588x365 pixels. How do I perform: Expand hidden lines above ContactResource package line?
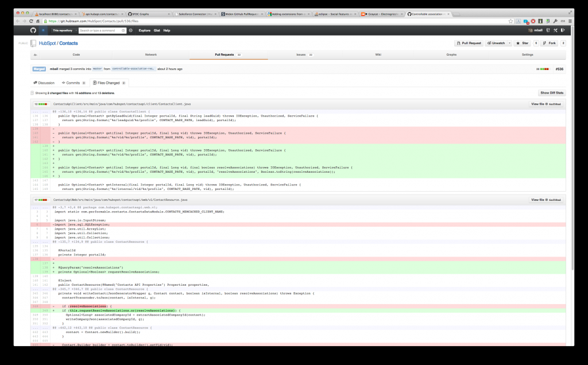(40, 207)
